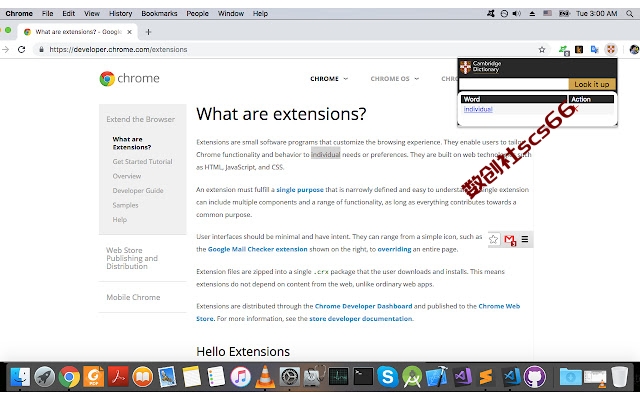The height and width of the screenshot is (400, 640).
Task: Delete 'individual' with the red X action
Action: pyautogui.click(x=576, y=109)
